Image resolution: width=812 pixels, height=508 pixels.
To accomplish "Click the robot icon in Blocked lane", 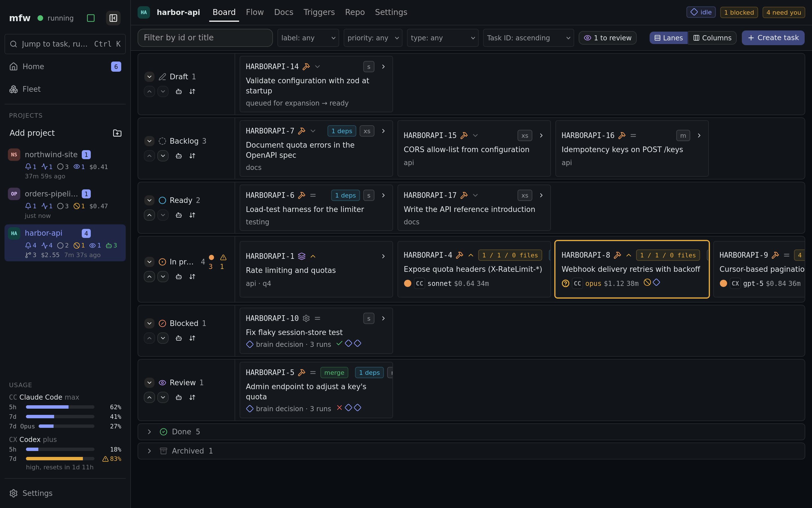I will [179, 338].
